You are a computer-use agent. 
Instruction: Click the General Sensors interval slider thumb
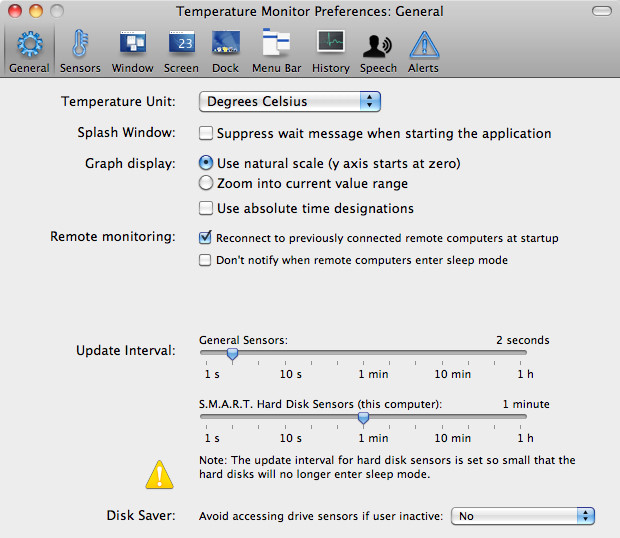pos(232,354)
